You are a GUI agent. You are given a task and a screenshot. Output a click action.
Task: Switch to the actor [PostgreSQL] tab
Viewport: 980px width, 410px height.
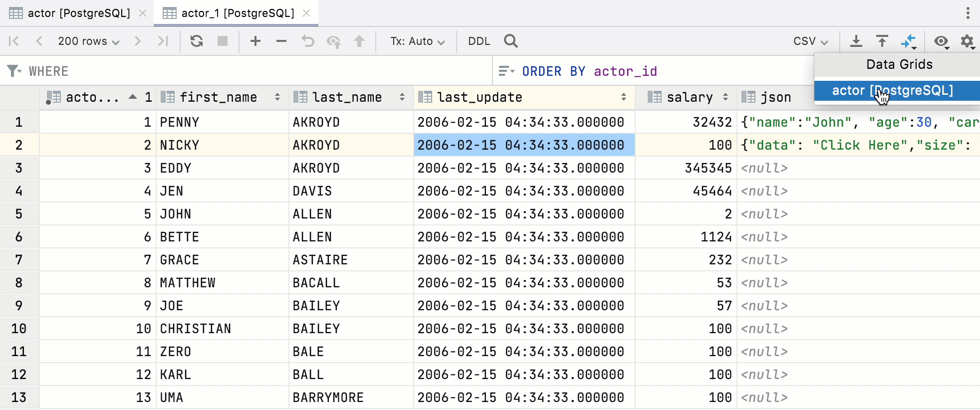pos(78,13)
